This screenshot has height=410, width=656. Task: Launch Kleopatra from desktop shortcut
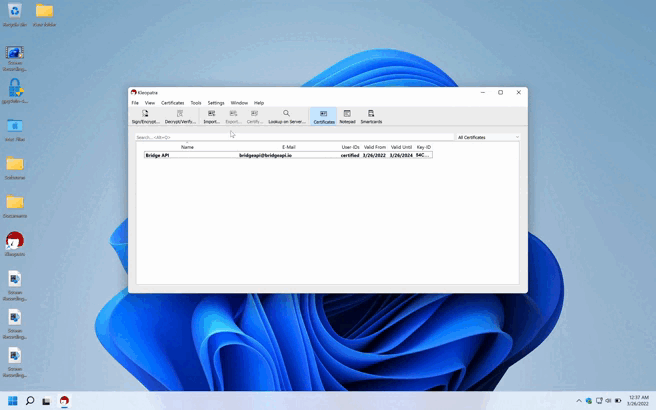(15, 243)
